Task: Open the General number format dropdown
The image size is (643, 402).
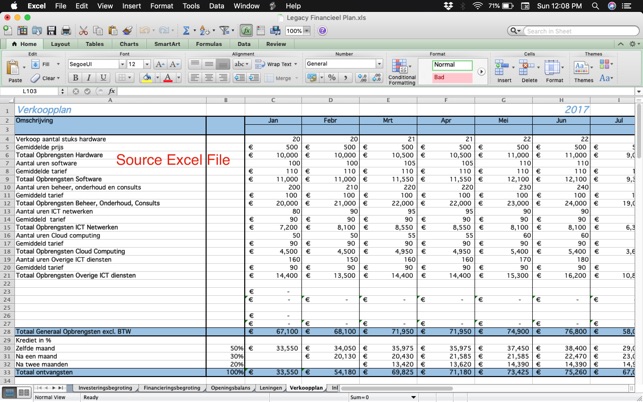Action: [379, 64]
